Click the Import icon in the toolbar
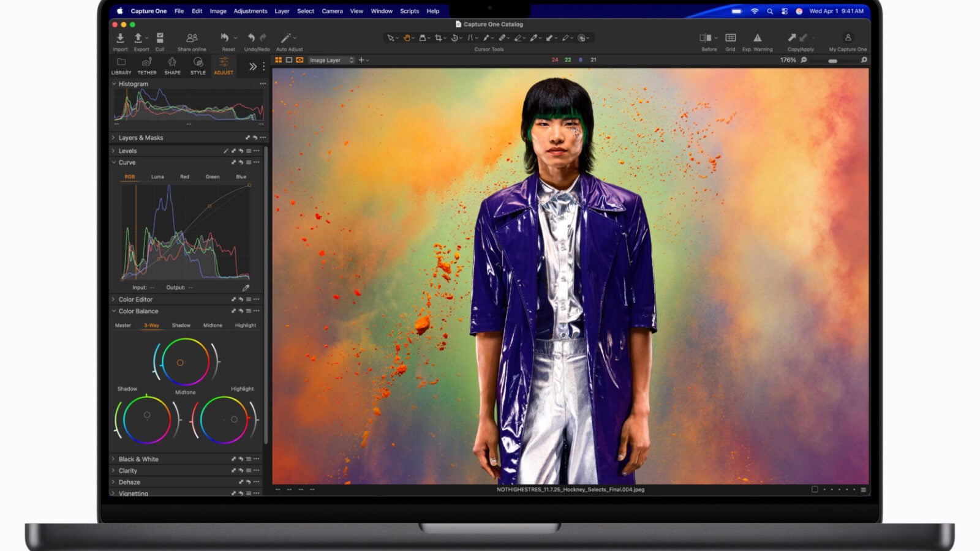The height and width of the screenshot is (551, 980). coord(120,39)
